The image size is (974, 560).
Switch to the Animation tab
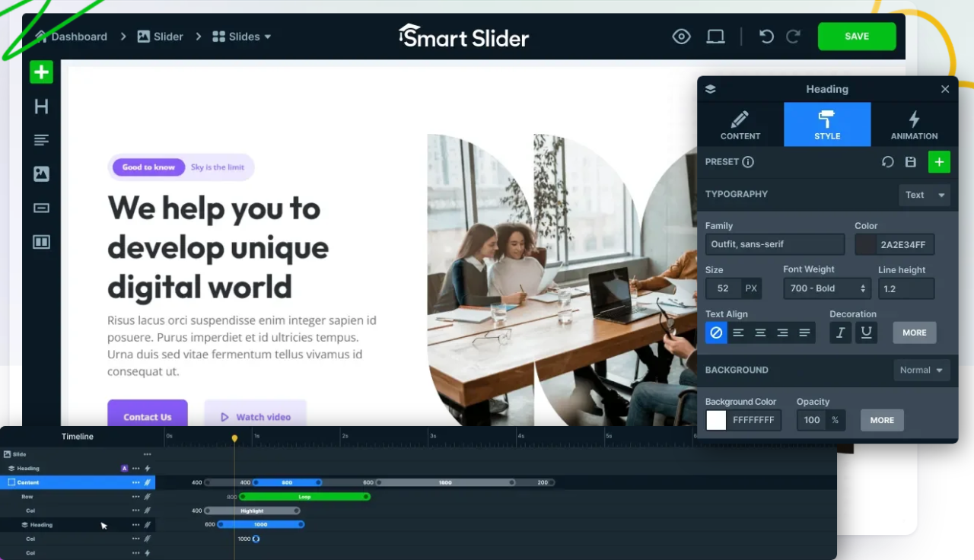(914, 125)
